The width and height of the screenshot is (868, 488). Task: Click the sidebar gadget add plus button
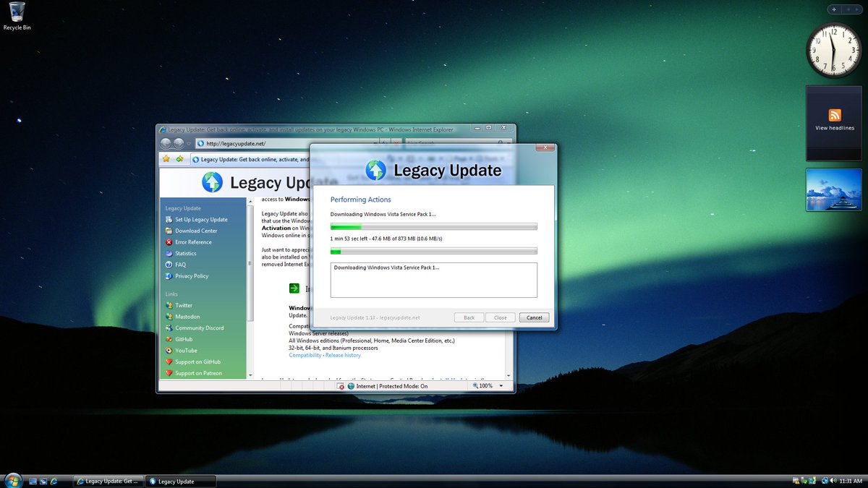tap(834, 9)
